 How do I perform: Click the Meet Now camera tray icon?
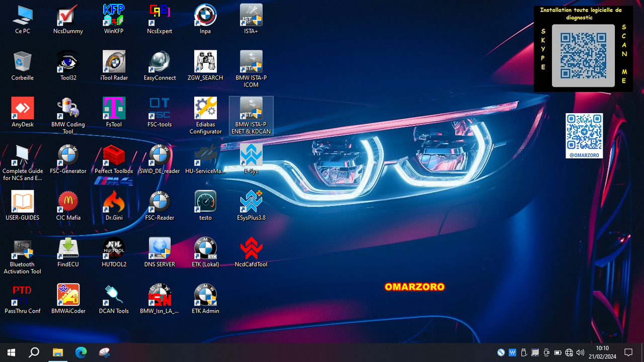[x=546, y=352]
